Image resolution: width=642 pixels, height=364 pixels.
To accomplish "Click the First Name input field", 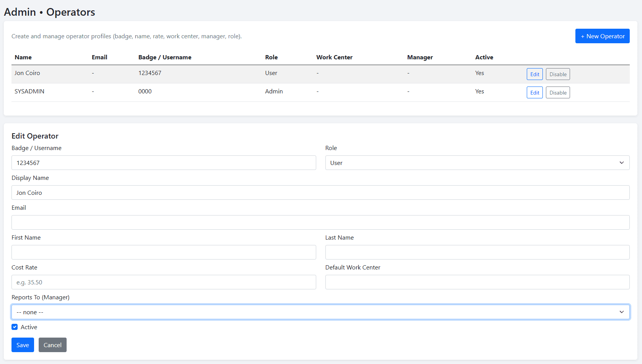I will pyautogui.click(x=163, y=252).
